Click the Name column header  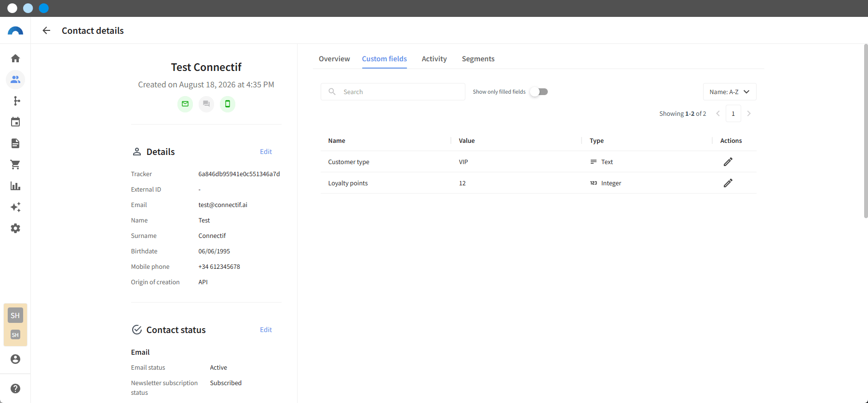pyautogui.click(x=337, y=140)
